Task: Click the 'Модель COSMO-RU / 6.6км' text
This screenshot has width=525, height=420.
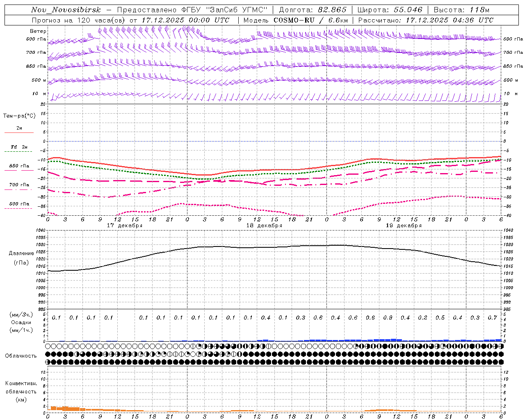Action: tap(296, 20)
